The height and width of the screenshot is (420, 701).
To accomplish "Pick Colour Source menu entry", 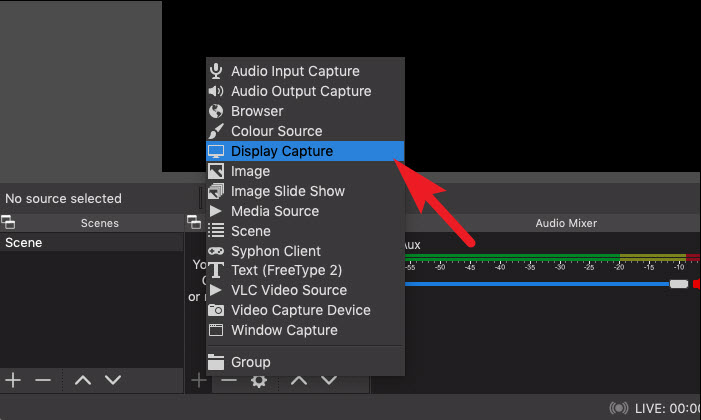I will (305, 131).
